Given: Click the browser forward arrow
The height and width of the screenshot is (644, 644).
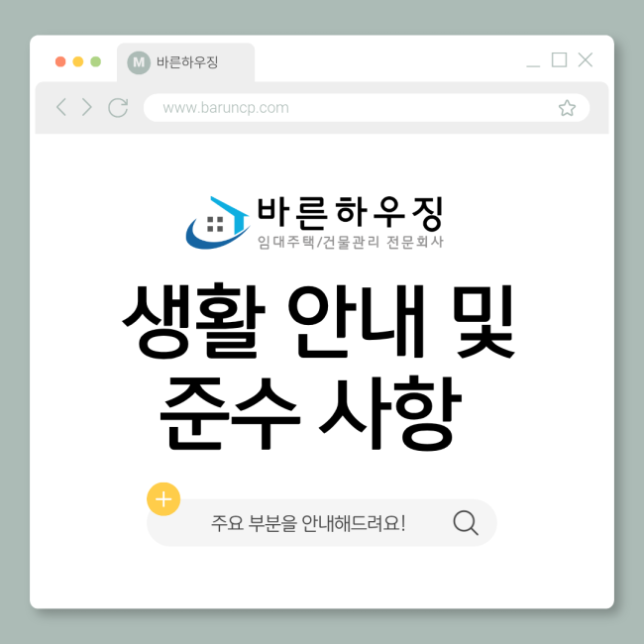Looking at the screenshot, I should [86, 107].
